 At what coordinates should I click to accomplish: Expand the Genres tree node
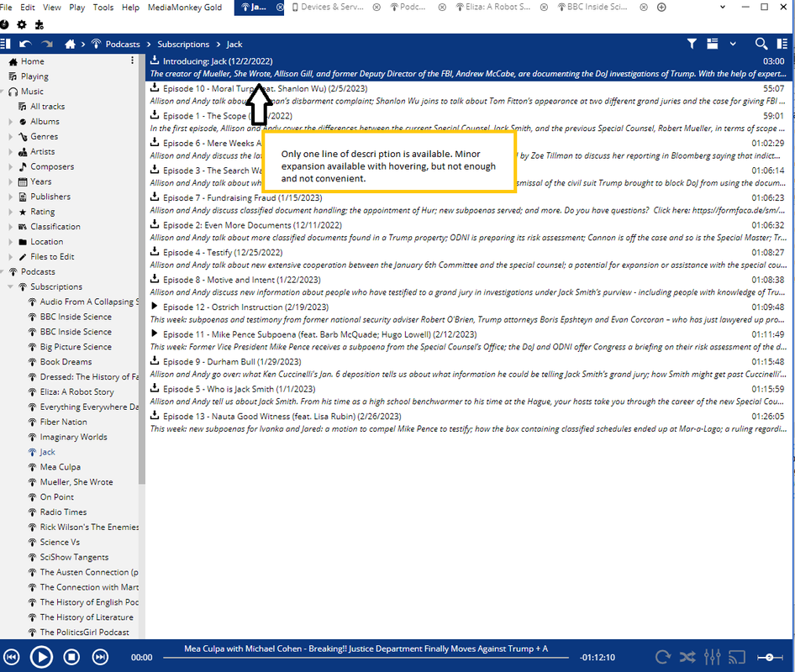pyautogui.click(x=11, y=136)
